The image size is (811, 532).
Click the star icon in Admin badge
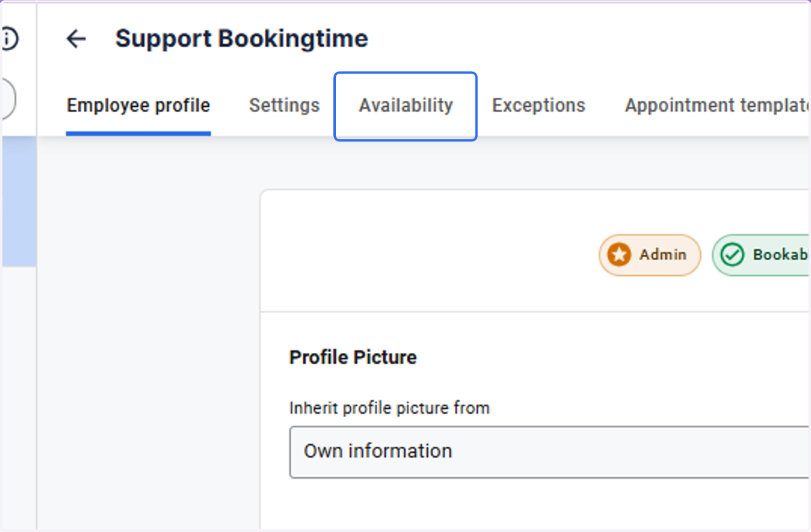tap(618, 255)
